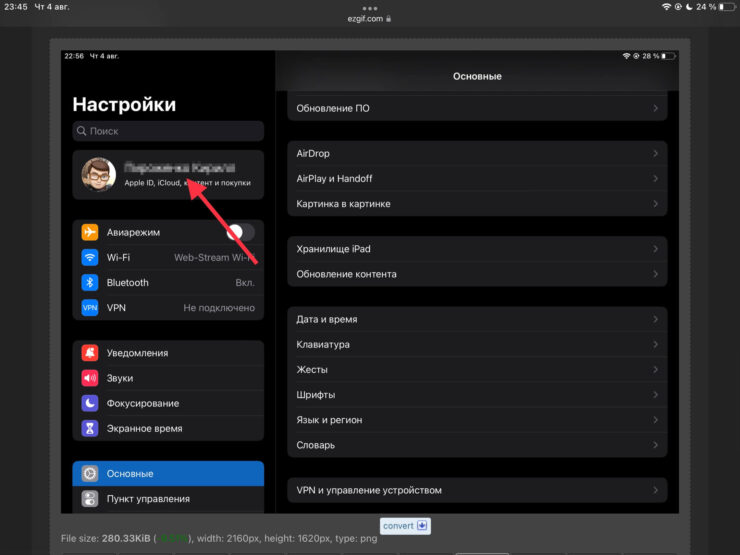The width and height of the screenshot is (740, 555).
Task: Click the Экранное время hourglass icon
Action: pos(90,428)
